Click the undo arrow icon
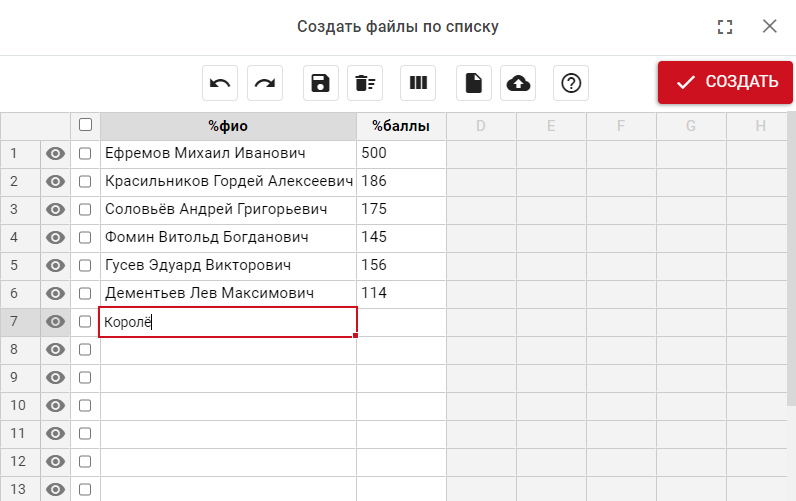796x501 pixels. click(x=220, y=83)
